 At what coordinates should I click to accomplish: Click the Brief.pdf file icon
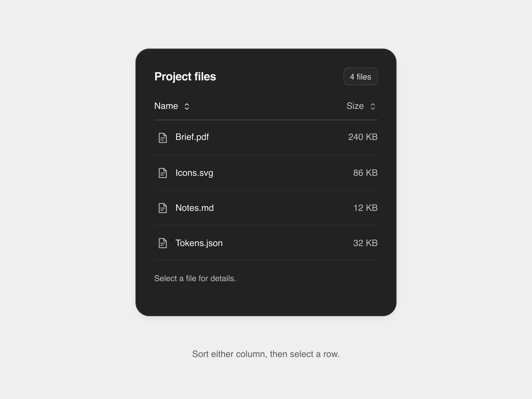163,138
